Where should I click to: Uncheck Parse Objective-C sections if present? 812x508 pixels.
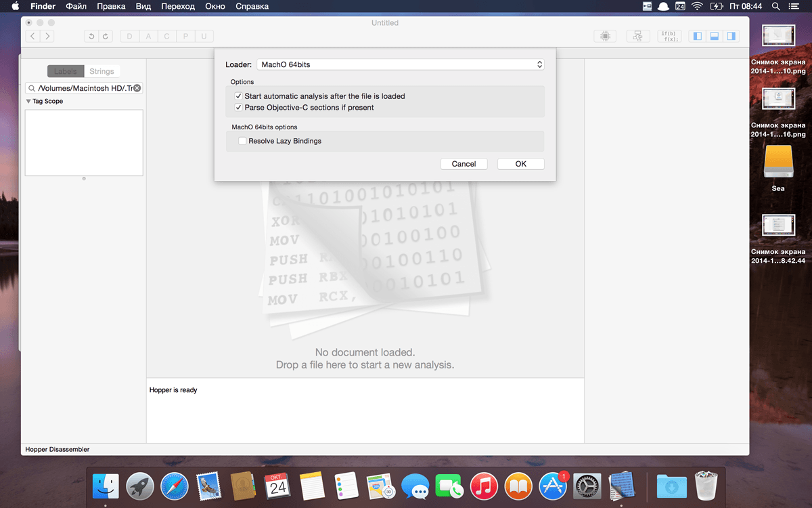[x=238, y=107]
